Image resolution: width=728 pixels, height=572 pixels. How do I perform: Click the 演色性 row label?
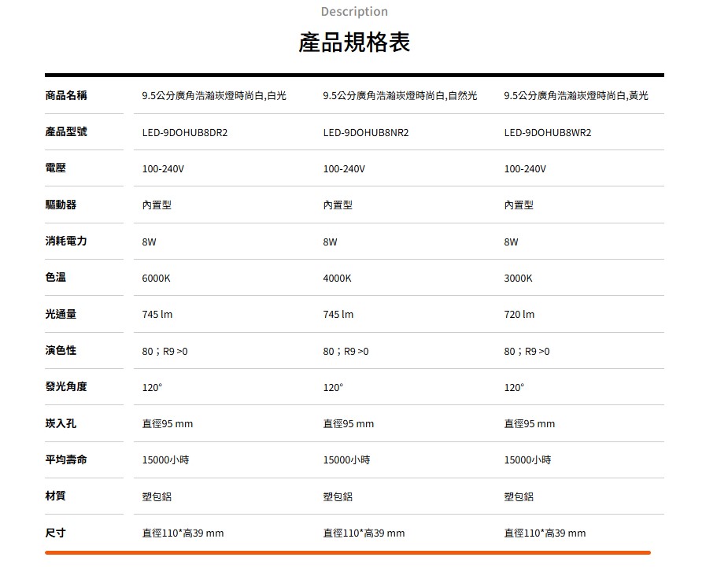[x=61, y=351]
